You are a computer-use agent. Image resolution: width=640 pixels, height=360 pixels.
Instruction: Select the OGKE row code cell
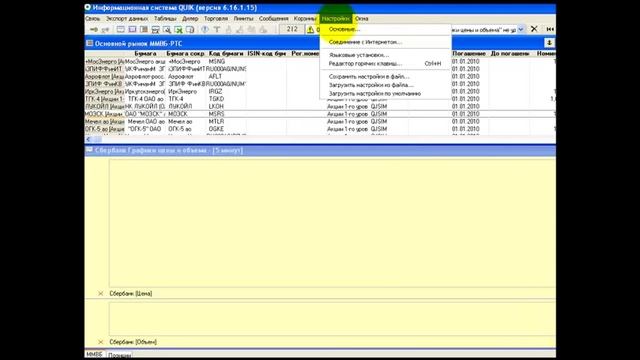click(216, 129)
